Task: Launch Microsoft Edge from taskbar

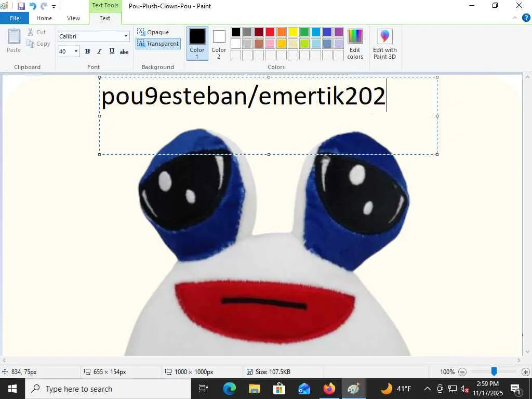Action: coord(229,389)
